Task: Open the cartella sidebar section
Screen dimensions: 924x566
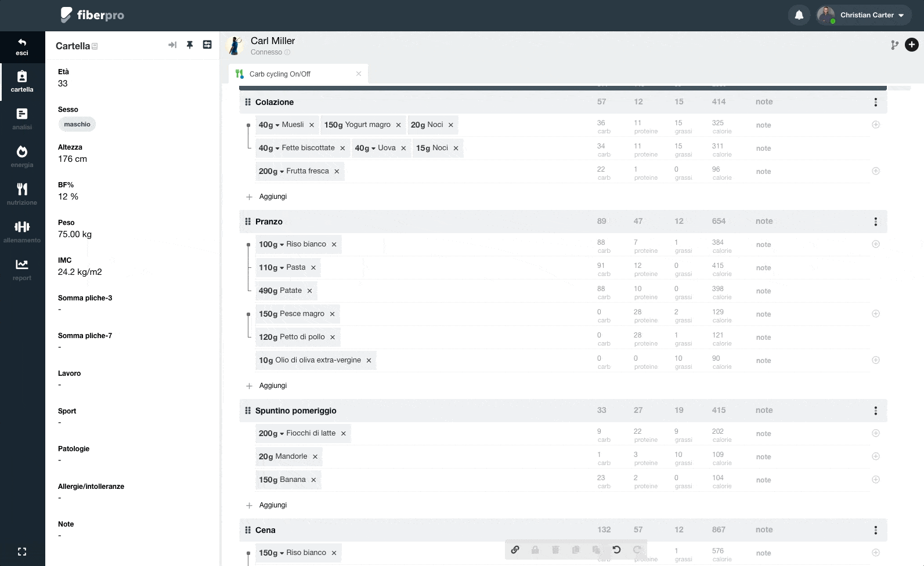Action: click(22, 81)
